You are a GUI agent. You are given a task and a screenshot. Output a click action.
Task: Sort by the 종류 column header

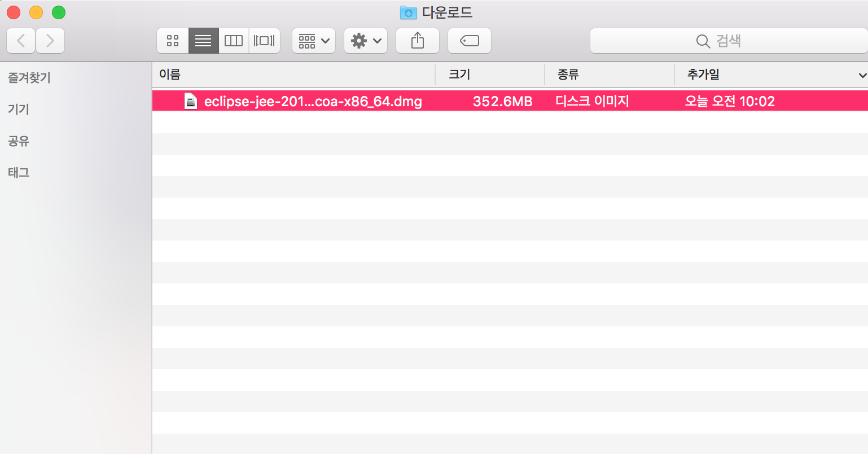(x=610, y=75)
